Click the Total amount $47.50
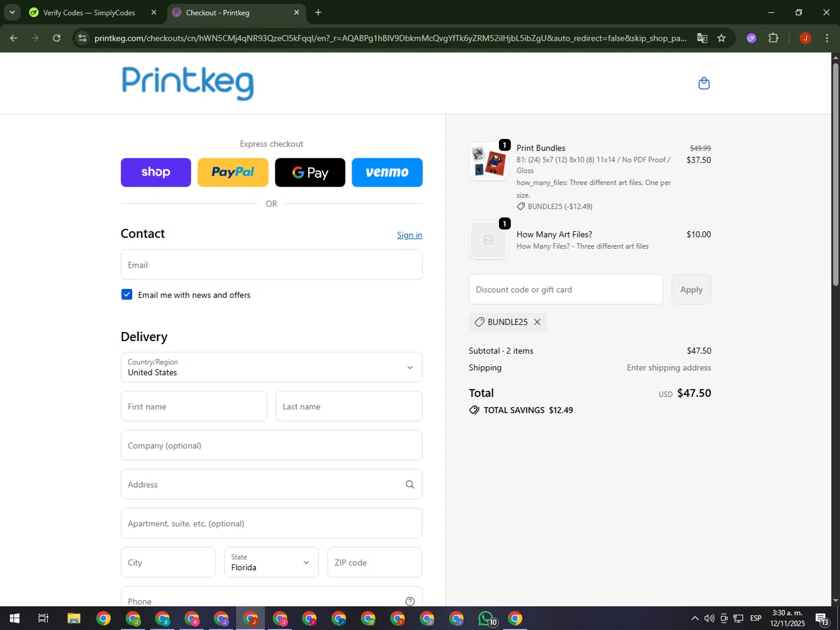This screenshot has width=840, height=630. pyautogui.click(x=694, y=393)
